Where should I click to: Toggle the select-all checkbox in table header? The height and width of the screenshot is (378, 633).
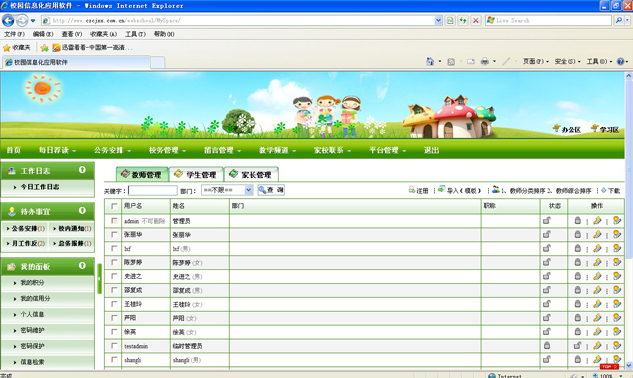(x=114, y=206)
